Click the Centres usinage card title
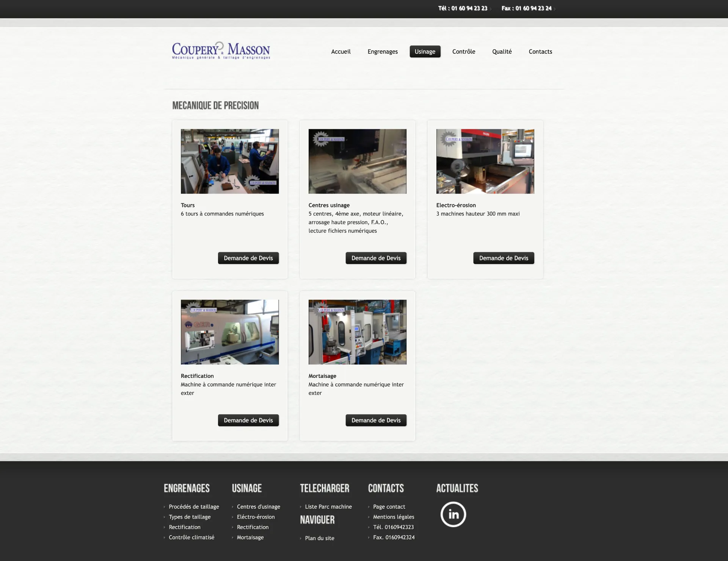The height and width of the screenshot is (561, 728). tap(329, 205)
